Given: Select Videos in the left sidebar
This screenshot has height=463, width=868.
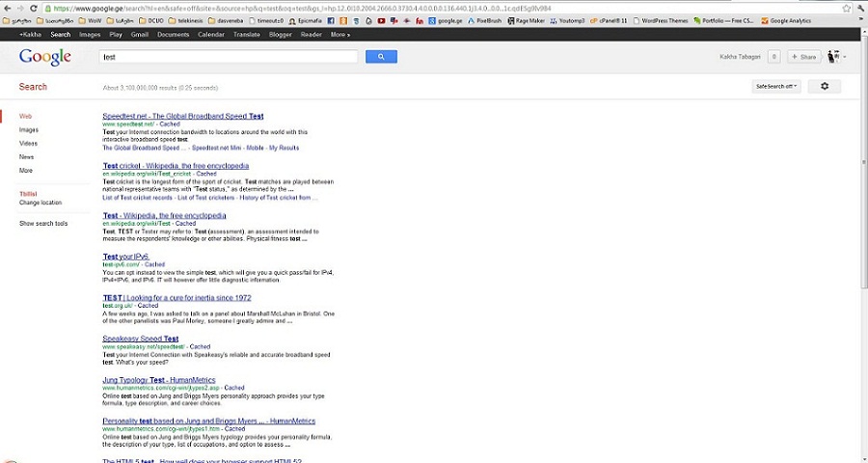Looking at the screenshot, I should (x=28, y=144).
